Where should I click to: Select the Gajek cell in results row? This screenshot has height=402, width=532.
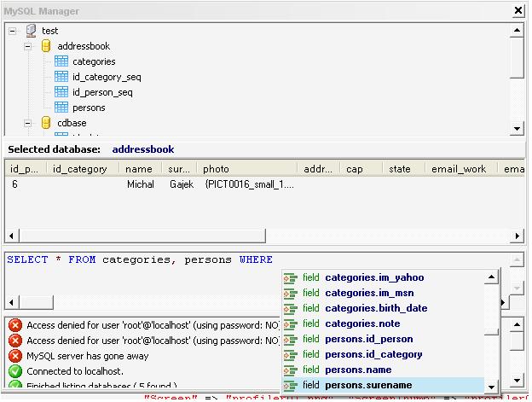(x=182, y=184)
